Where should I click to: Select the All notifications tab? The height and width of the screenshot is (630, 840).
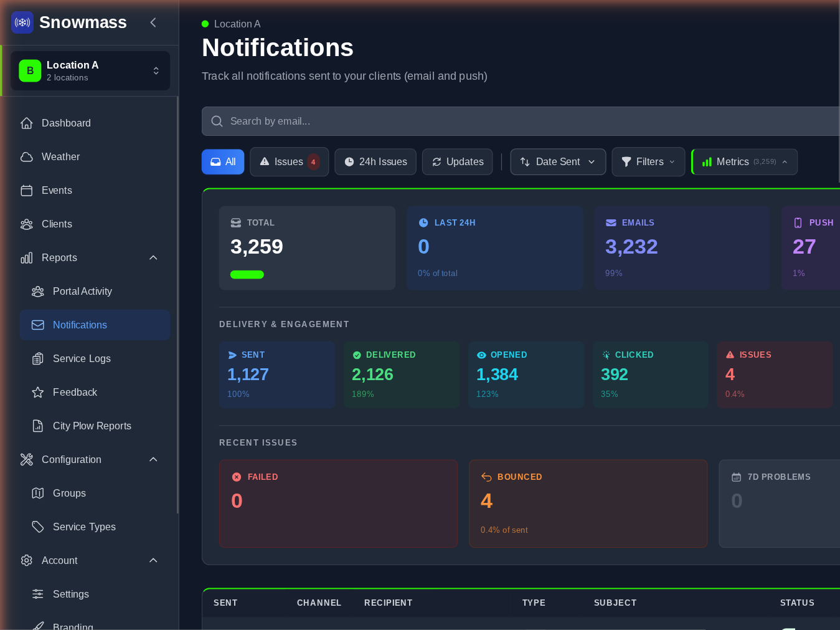[223, 162]
